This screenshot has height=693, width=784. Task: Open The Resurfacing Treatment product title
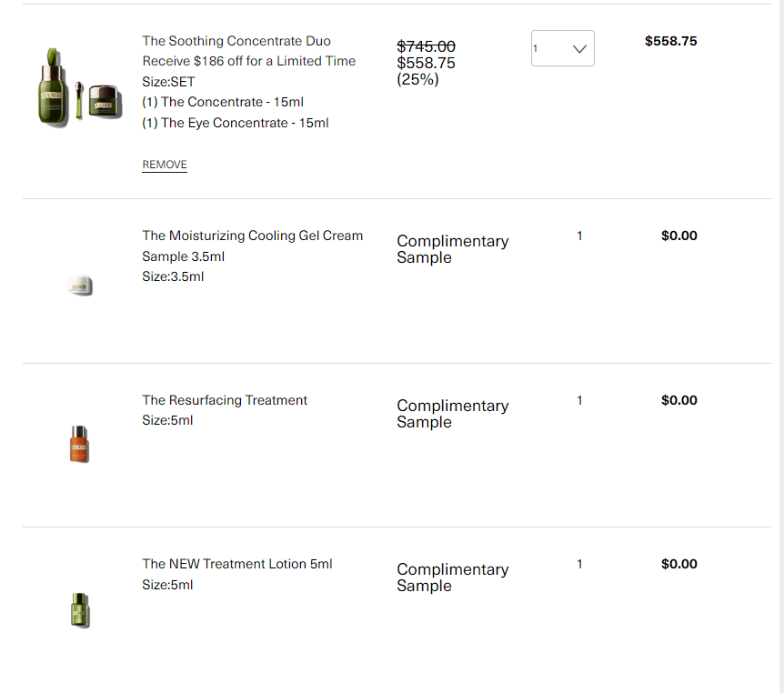225,400
